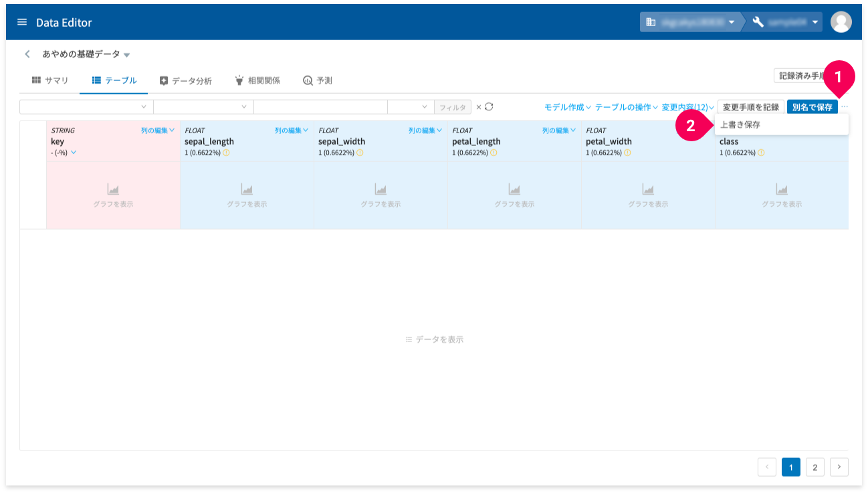Click the warning icon under class
This screenshot has width=868, height=494.
coord(761,153)
